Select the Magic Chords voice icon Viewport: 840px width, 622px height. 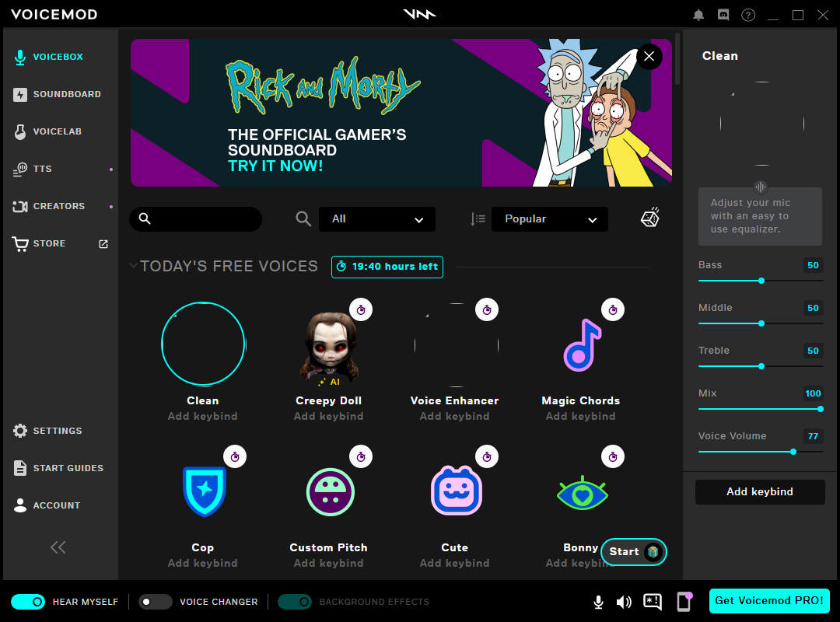pos(583,345)
